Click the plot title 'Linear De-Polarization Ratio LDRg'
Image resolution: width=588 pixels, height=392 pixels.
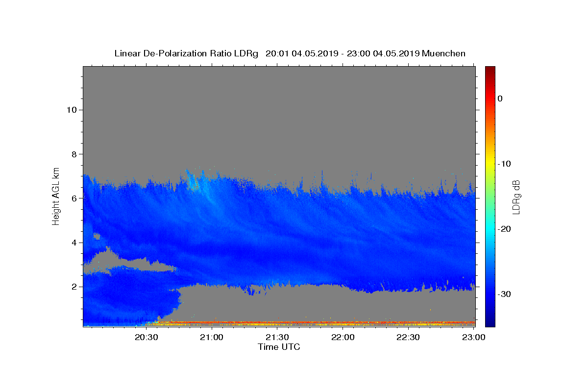coord(186,53)
